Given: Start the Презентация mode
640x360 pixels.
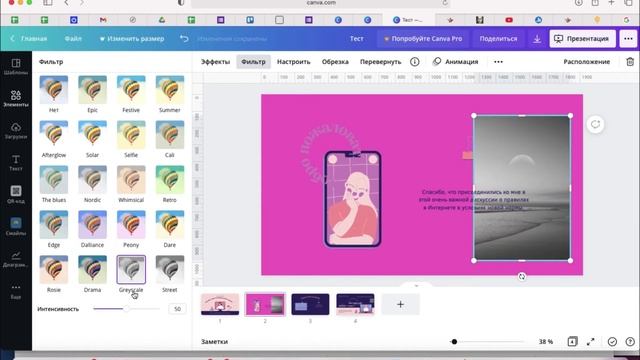Looking at the screenshot, I should pos(582,39).
